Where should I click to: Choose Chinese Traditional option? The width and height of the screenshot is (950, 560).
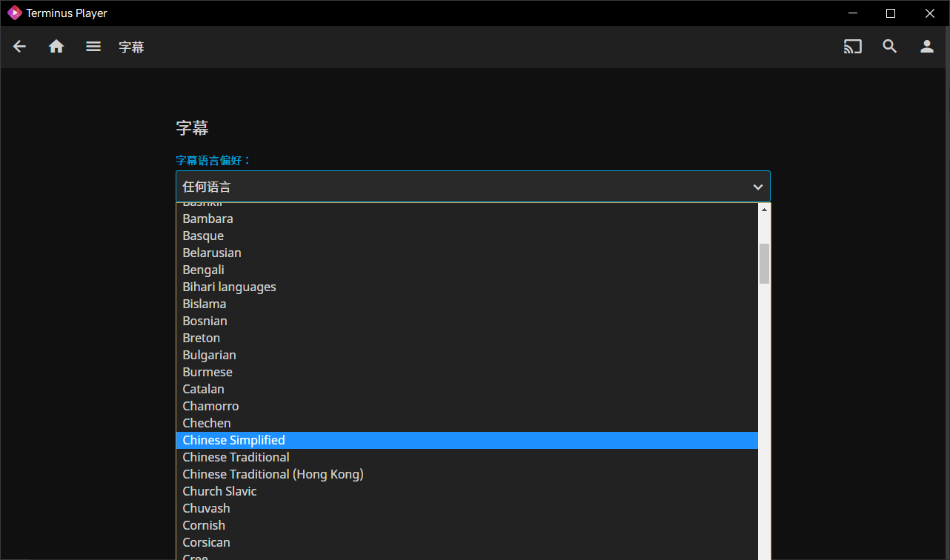click(236, 457)
